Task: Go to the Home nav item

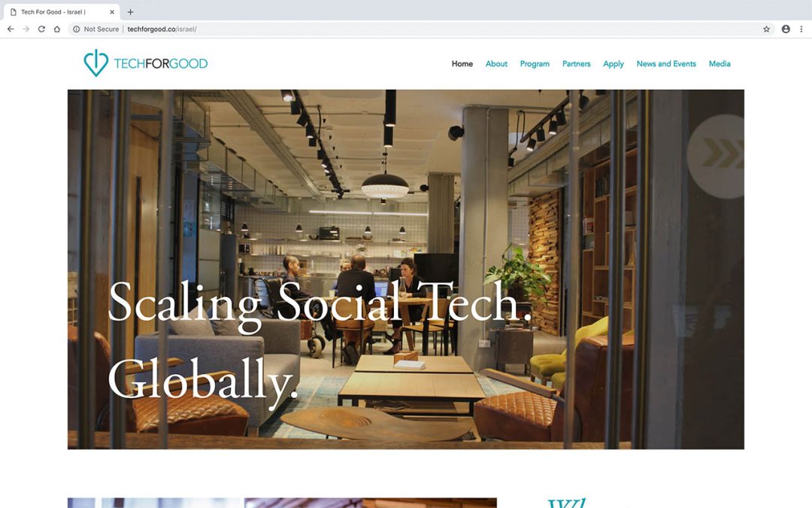Action: [x=462, y=64]
